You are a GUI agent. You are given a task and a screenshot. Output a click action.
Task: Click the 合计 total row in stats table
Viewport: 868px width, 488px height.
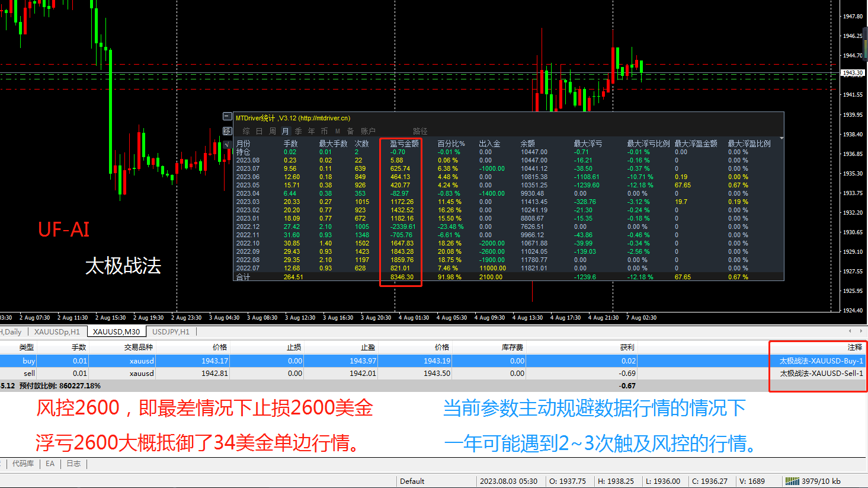click(x=508, y=277)
